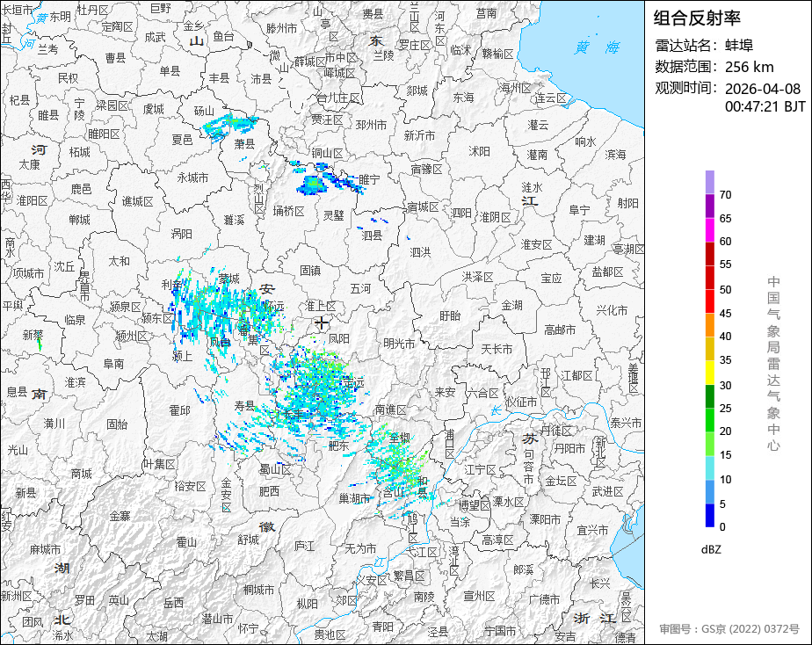The height and width of the screenshot is (645, 812).
Task: Click the 射阳 county label
Action: tap(627, 203)
